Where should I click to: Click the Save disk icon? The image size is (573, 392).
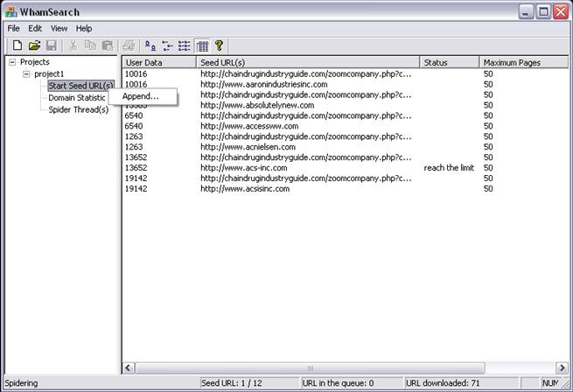[51, 45]
